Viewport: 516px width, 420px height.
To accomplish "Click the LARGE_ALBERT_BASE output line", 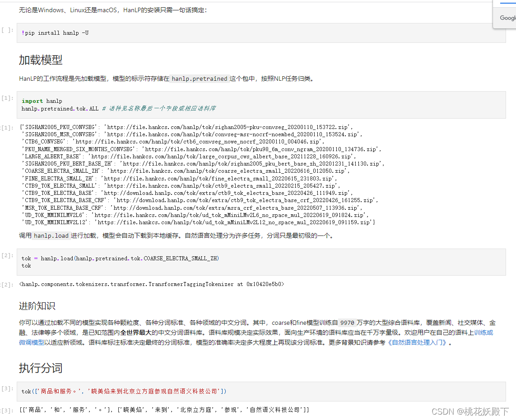I will click(x=189, y=156).
